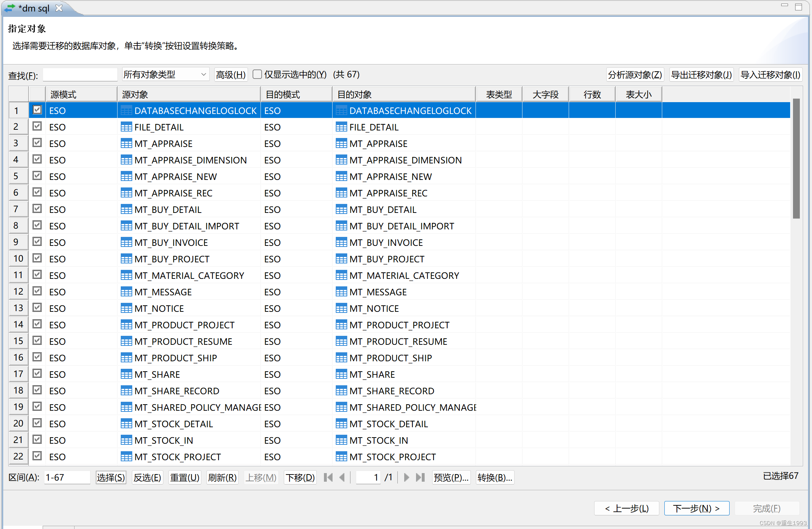
Task: Open 预览(P)... dialog
Action: tap(451, 477)
